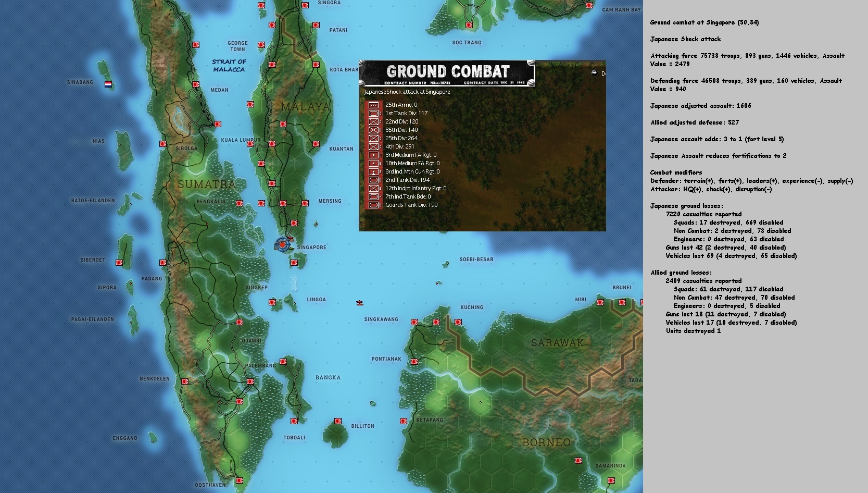The width and height of the screenshot is (868, 493).
Task: Click the ship task force icon east of Lingga
Action: pos(359,303)
